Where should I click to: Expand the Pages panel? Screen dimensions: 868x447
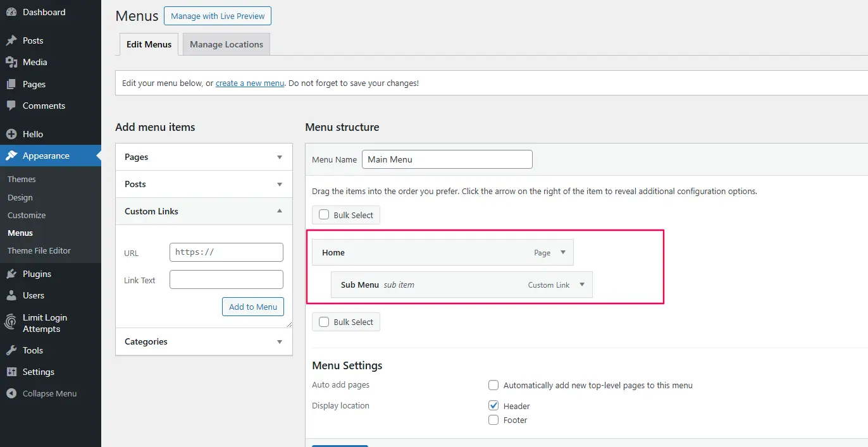coord(279,157)
